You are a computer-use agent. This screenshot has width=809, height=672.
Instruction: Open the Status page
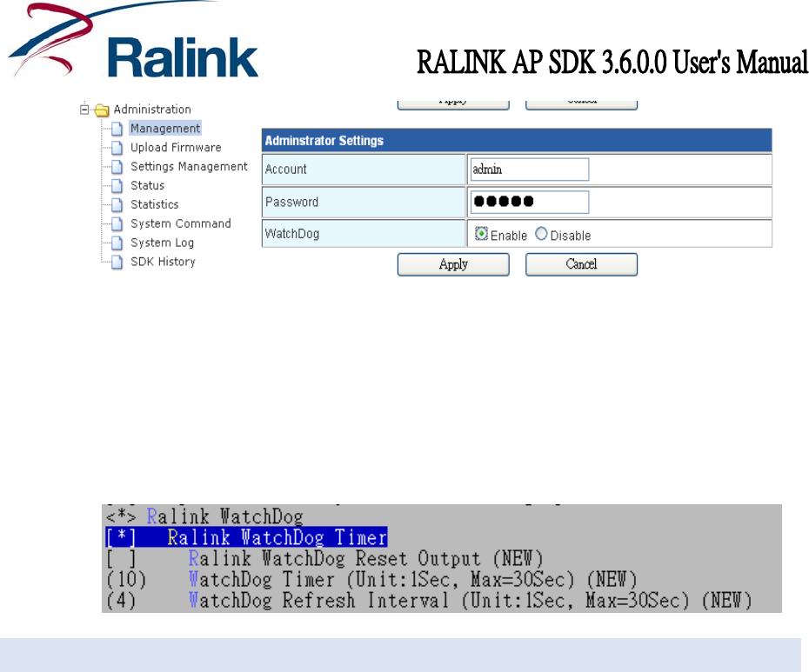coord(148,186)
